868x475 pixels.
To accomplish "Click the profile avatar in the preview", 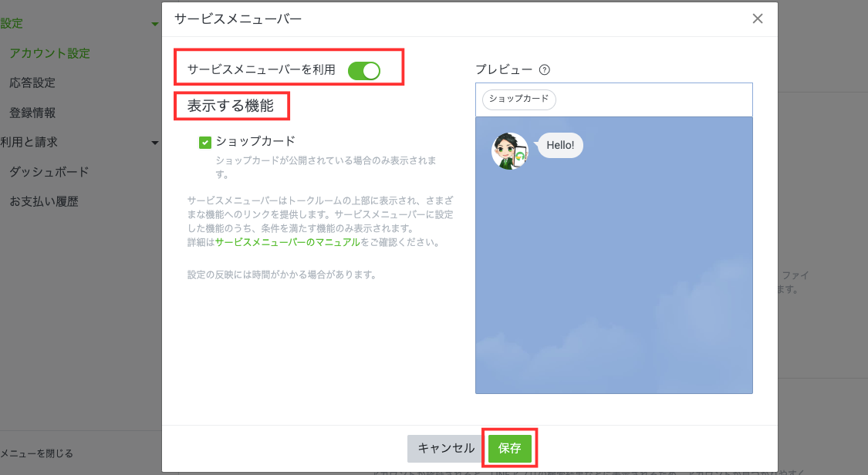I will pyautogui.click(x=509, y=151).
